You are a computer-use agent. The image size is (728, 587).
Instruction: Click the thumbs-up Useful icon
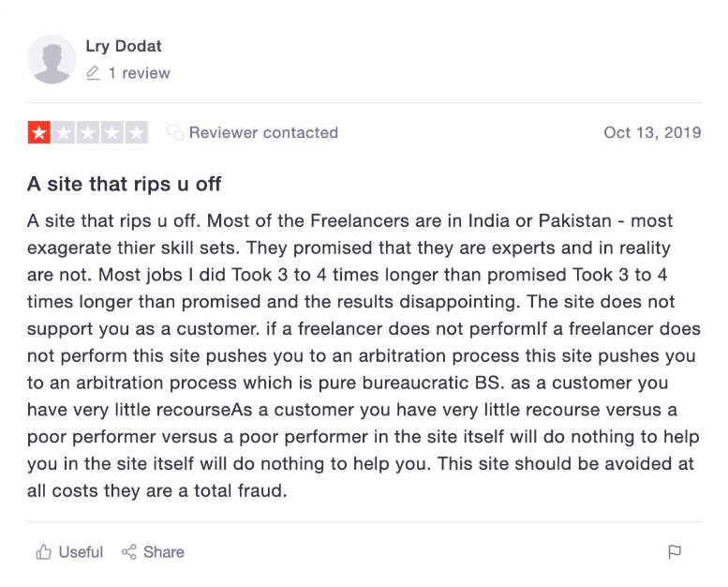(x=44, y=551)
